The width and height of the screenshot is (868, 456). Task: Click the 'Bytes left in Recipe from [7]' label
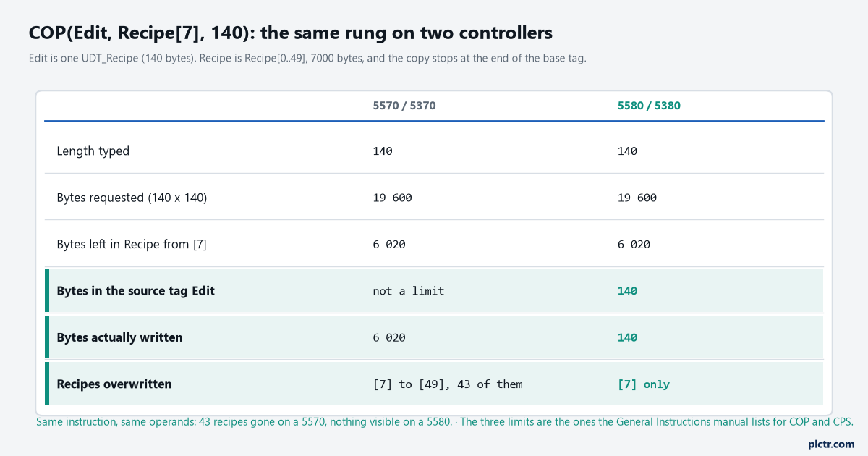[x=132, y=245]
